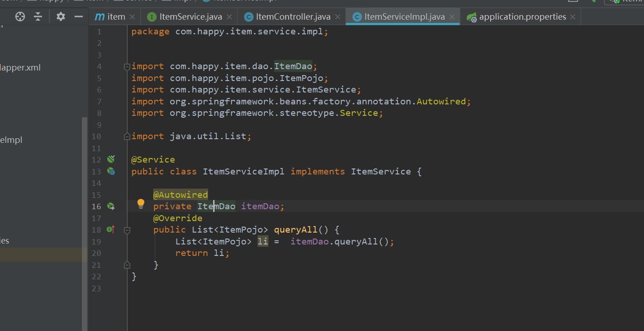Click Spring bean gutter icon on line 12
Image resolution: width=644 pixels, height=331 pixels.
click(111, 159)
